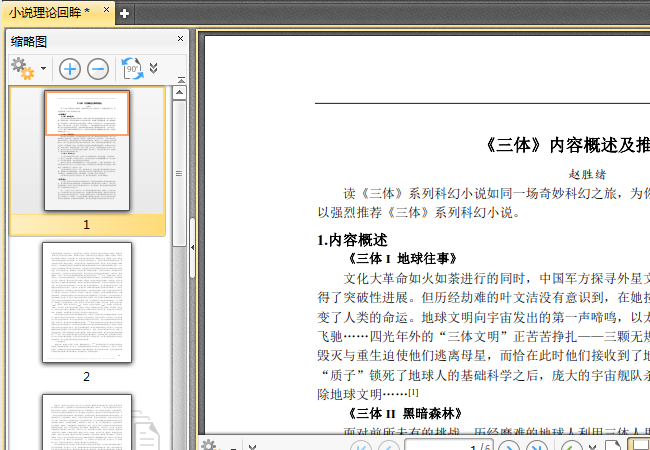
Task: Click the single page layout icon
Action: [613, 446]
